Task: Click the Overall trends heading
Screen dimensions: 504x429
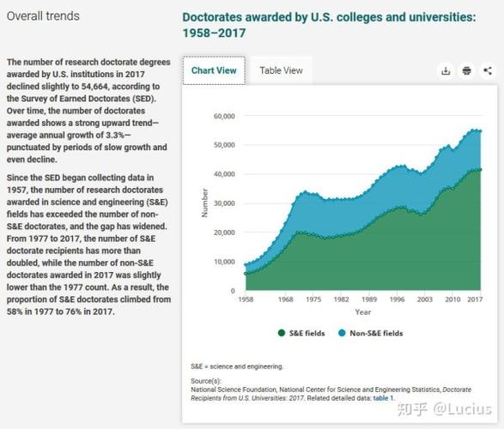Action: [x=43, y=16]
